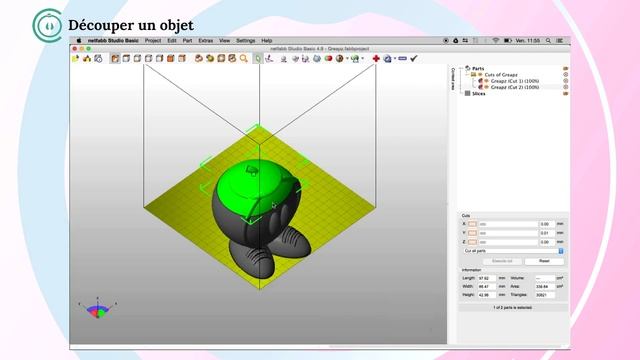
Task: Click the Reset button
Action: 544,261
